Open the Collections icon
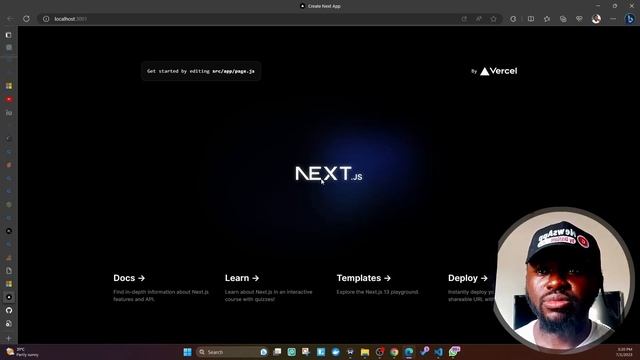The height and width of the screenshot is (360, 640). [x=563, y=19]
